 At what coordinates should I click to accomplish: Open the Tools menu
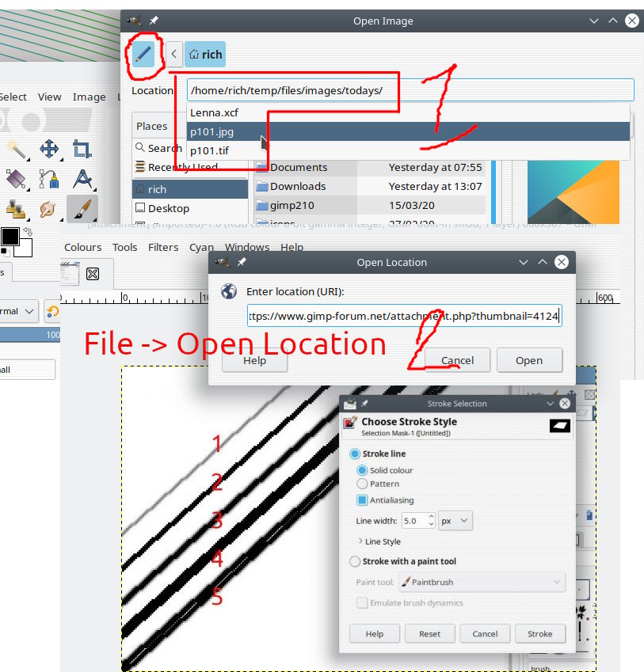(125, 247)
